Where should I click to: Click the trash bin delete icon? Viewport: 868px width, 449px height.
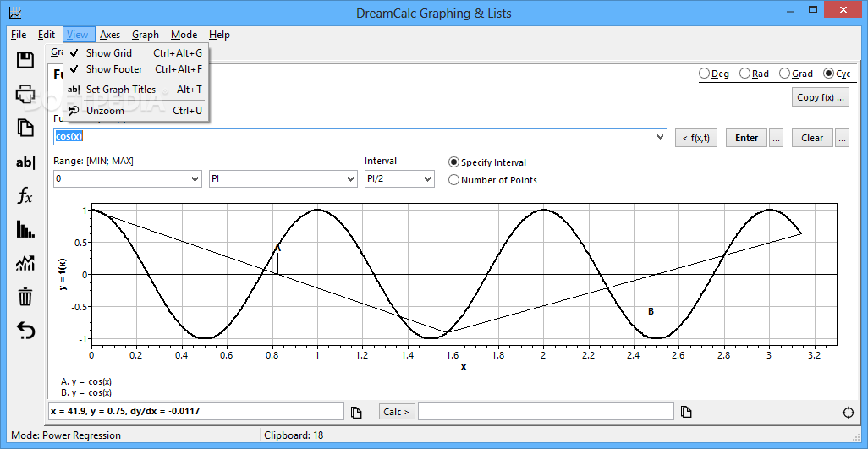(x=25, y=297)
